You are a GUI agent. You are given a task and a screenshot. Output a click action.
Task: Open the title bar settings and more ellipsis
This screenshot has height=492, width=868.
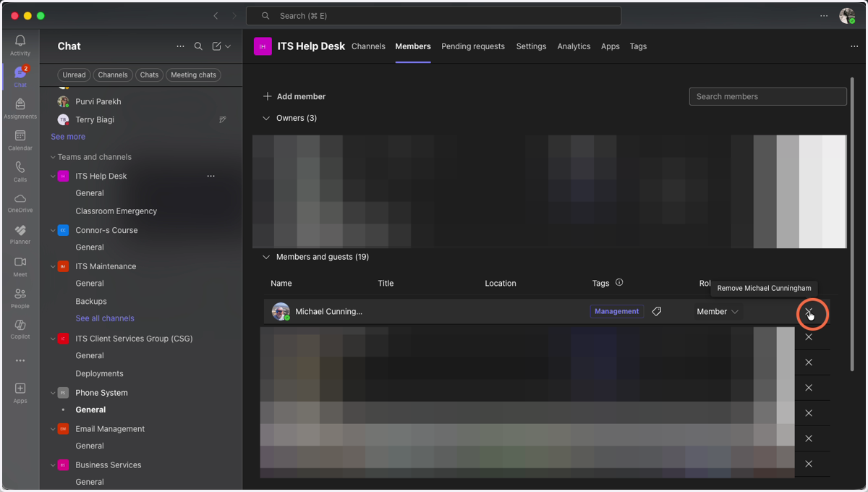[824, 16]
